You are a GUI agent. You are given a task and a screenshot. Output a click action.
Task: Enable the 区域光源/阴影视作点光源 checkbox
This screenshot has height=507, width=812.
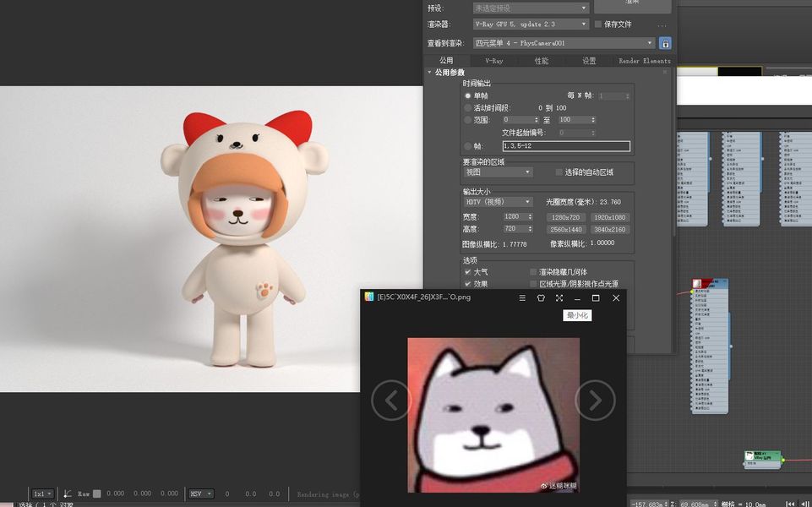pos(533,284)
